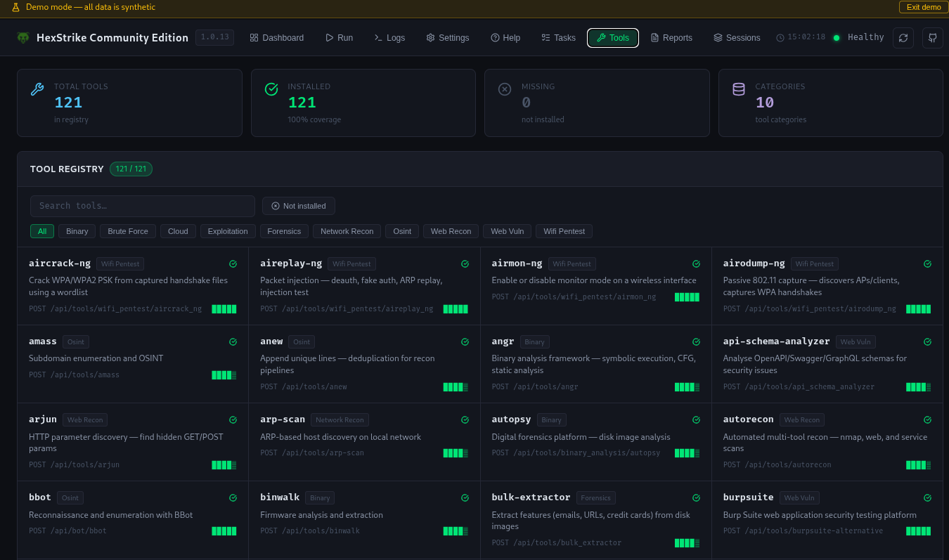Open the GitHub icon button in header
Viewport: 949px width, 560px height.
coord(933,38)
